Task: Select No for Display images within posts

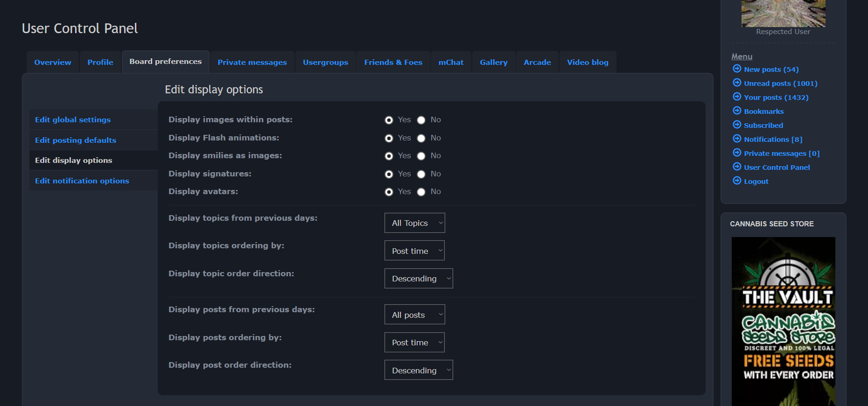Action: click(421, 120)
